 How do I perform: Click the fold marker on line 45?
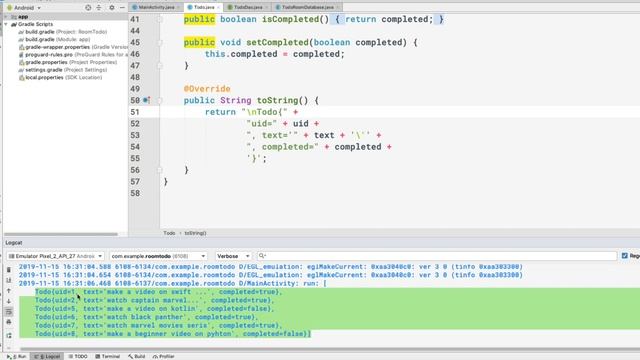click(x=160, y=42)
